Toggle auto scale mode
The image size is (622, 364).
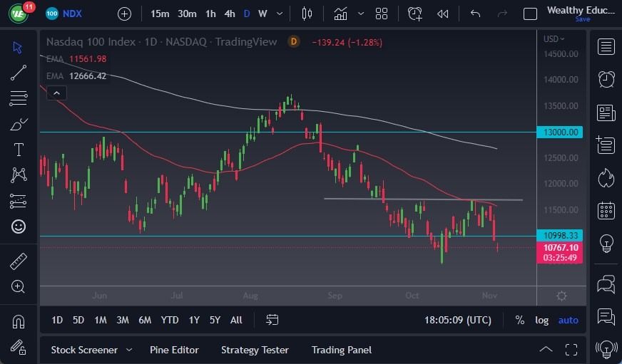click(568, 320)
